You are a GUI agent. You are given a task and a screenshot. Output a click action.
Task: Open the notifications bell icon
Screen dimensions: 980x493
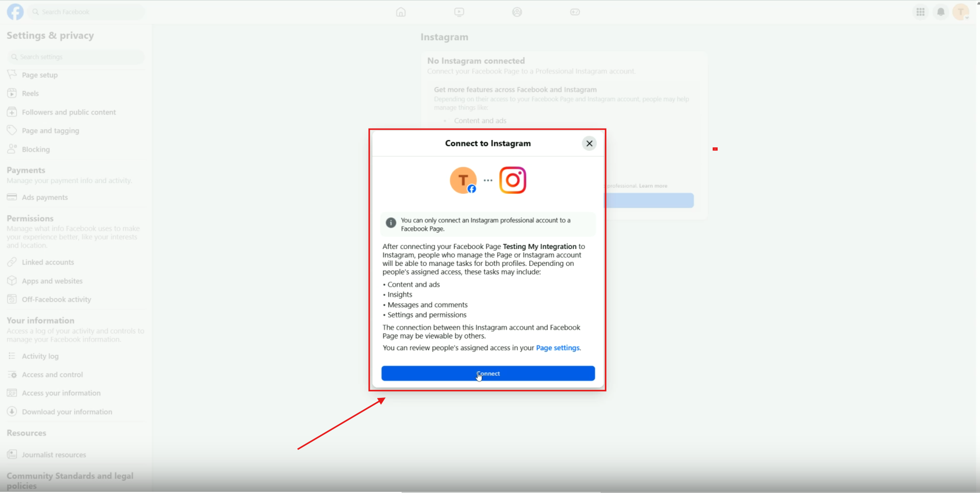[x=941, y=12]
